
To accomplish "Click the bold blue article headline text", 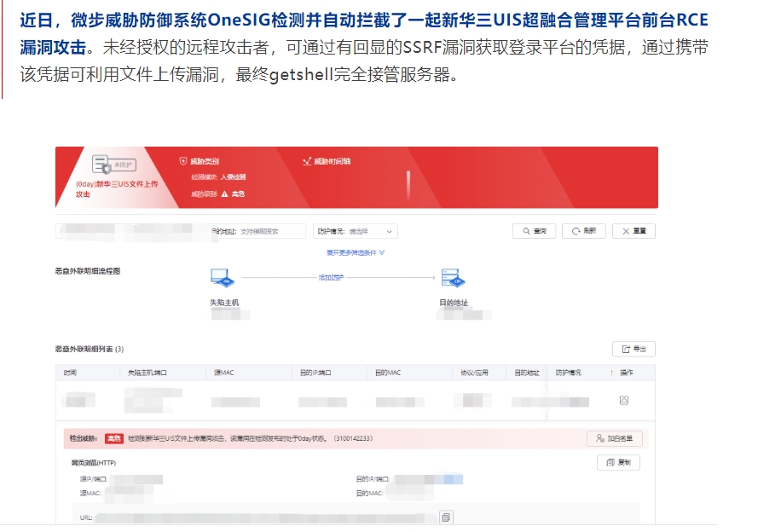I will point(363,33).
